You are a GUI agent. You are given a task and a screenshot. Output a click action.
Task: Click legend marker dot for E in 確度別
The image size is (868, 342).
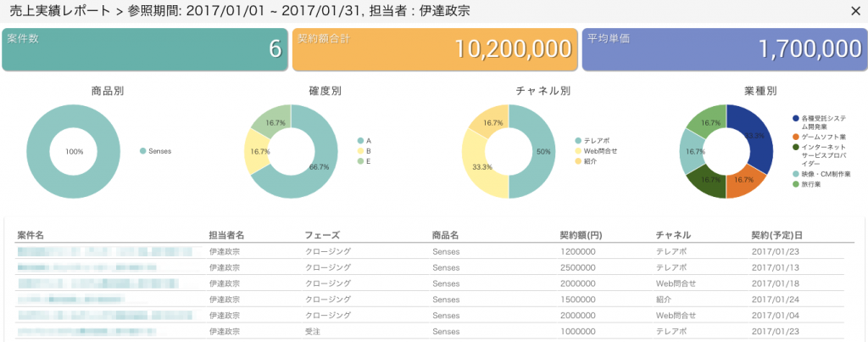tap(360, 160)
